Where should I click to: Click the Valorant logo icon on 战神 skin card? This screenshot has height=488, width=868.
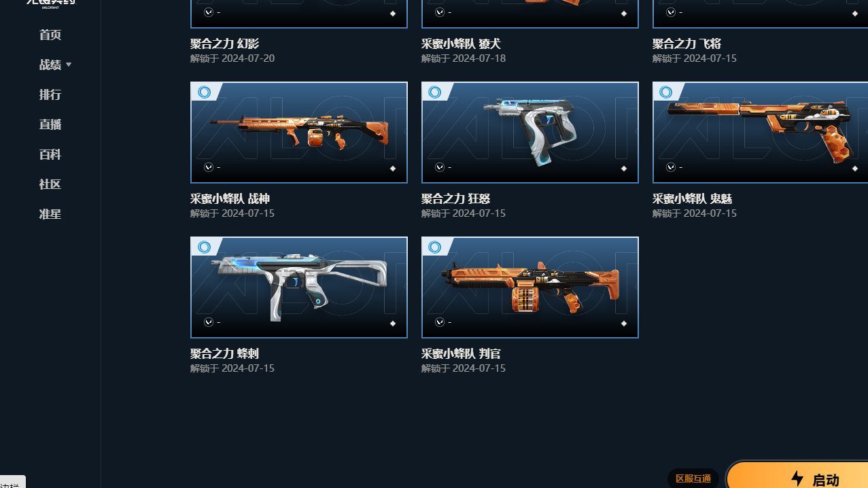point(209,167)
